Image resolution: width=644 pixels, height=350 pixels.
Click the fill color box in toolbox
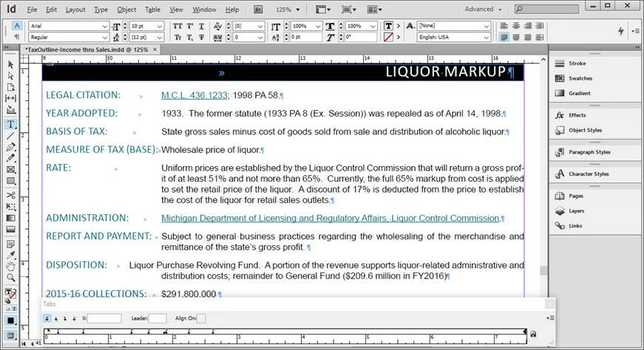click(8, 292)
